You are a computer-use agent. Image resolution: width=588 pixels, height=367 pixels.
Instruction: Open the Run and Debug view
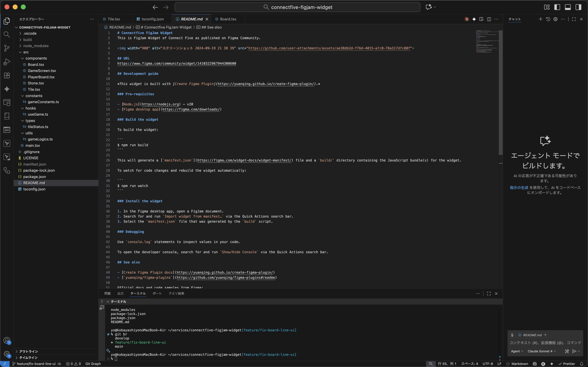pos(7,62)
